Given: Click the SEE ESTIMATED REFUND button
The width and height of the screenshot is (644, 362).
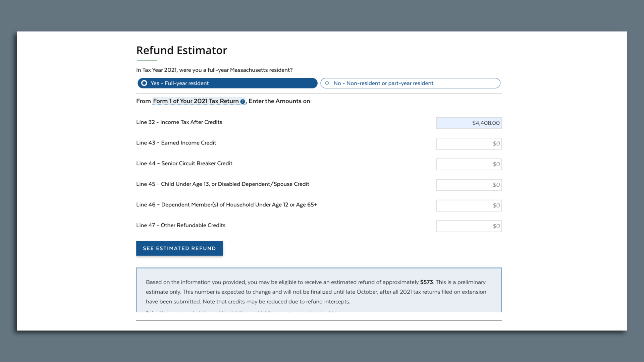Looking at the screenshot, I should tap(179, 248).
